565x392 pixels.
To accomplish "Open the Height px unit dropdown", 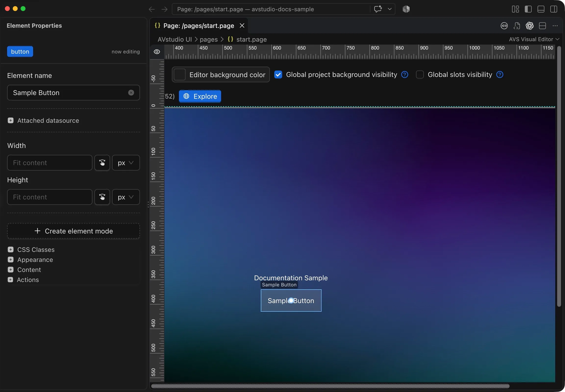I will 126,197.
